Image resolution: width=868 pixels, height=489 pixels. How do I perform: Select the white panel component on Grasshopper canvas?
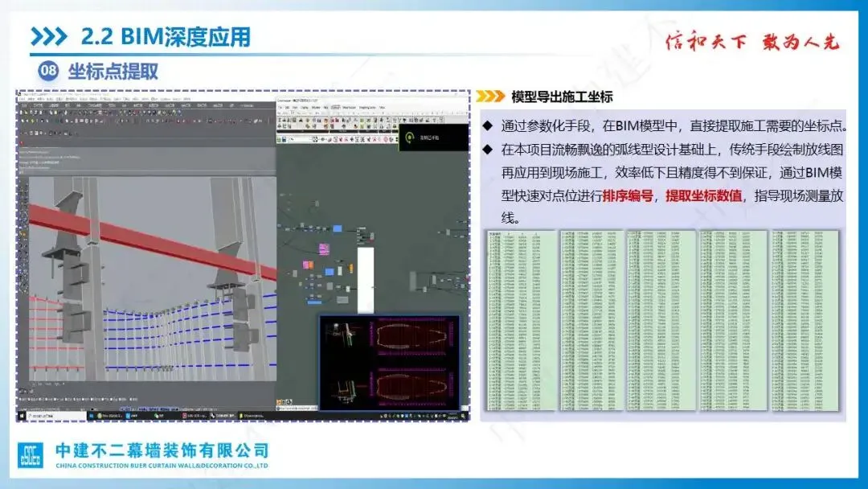(366, 280)
